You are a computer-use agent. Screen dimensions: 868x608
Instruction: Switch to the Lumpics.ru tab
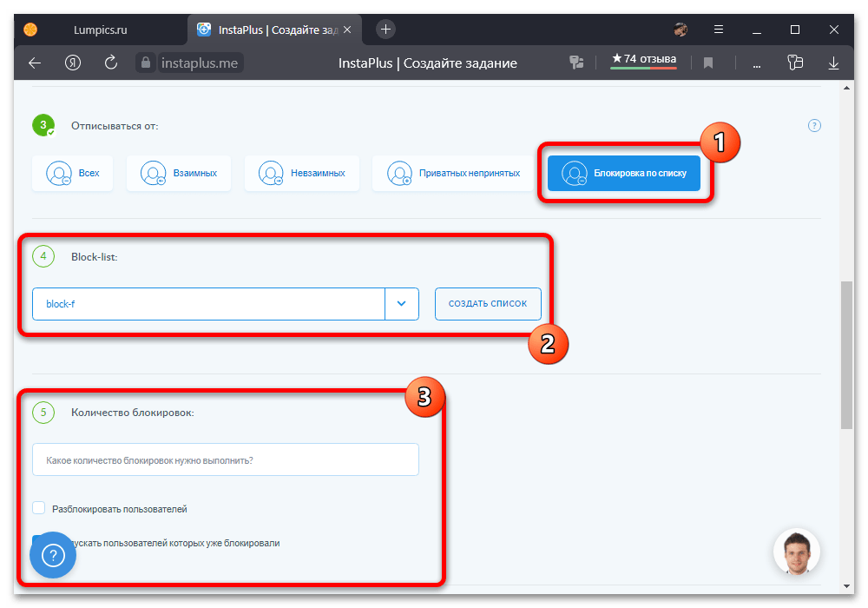[x=100, y=29]
